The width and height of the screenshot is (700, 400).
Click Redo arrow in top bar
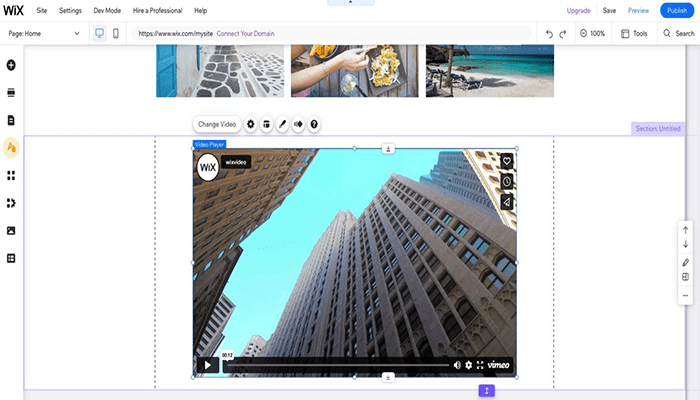pyautogui.click(x=563, y=34)
